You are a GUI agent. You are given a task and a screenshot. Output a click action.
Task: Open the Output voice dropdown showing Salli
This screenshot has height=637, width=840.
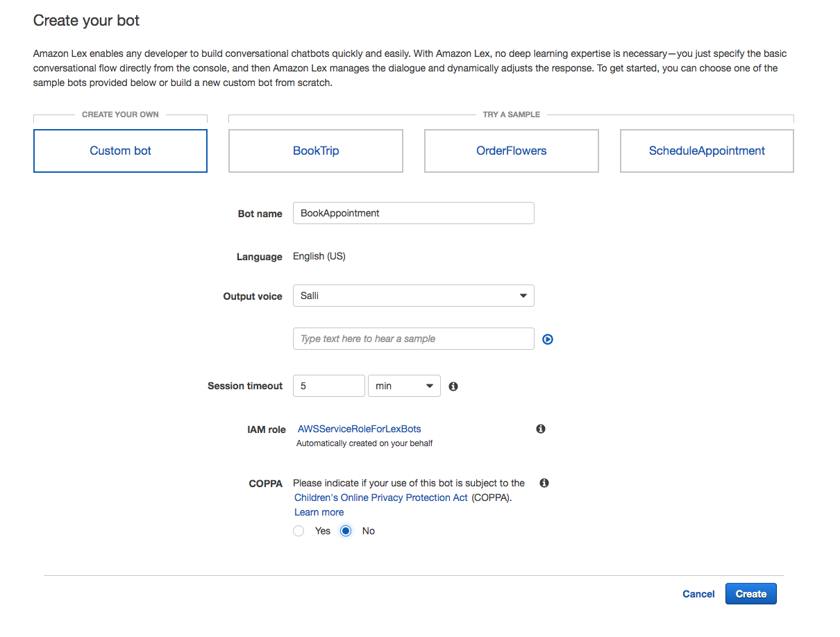414,296
